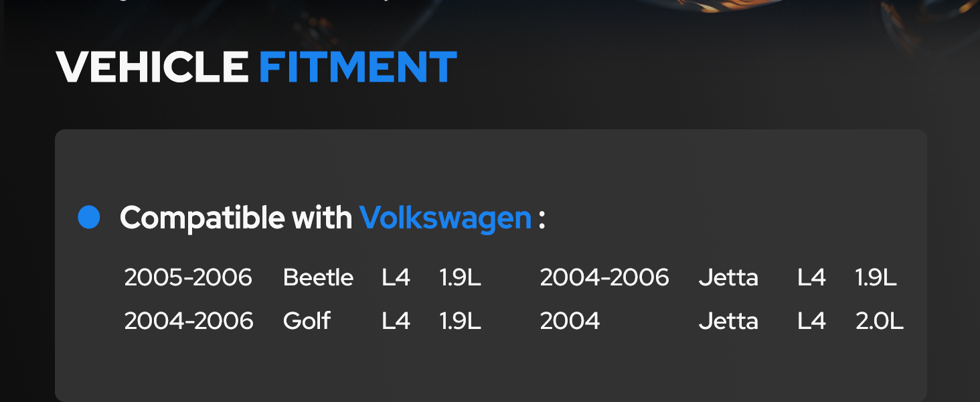Click the blue FITMENT heading word
Viewport: 980px width, 402px height.
(x=358, y=68)
